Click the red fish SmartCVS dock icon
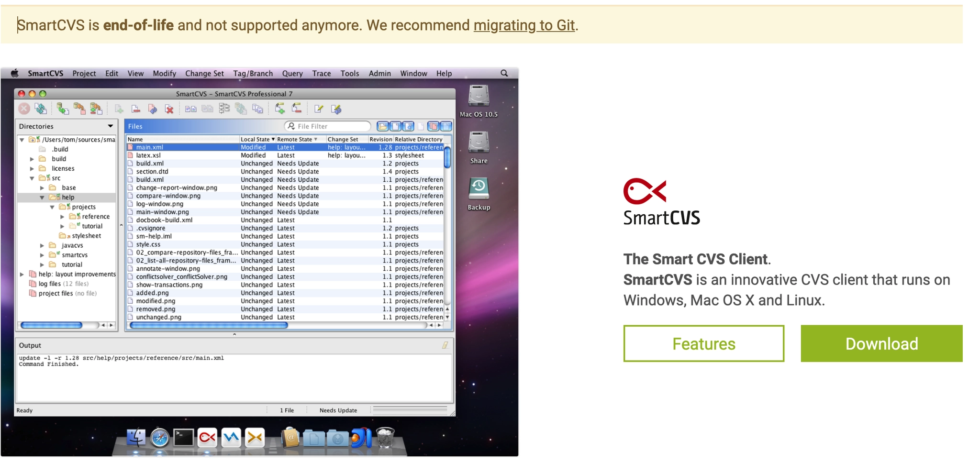The image size is (980, 462). (x=207, y=437)
